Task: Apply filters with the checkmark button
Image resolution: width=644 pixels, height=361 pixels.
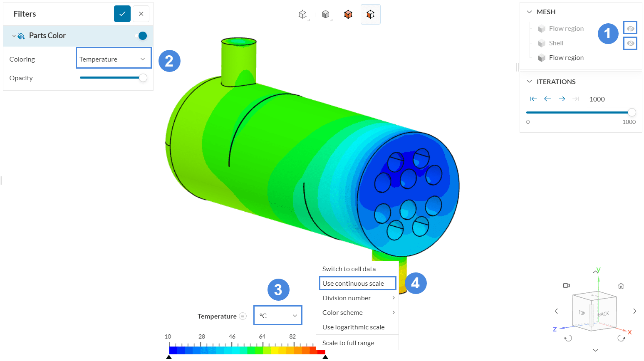Action: coord(122,14)
